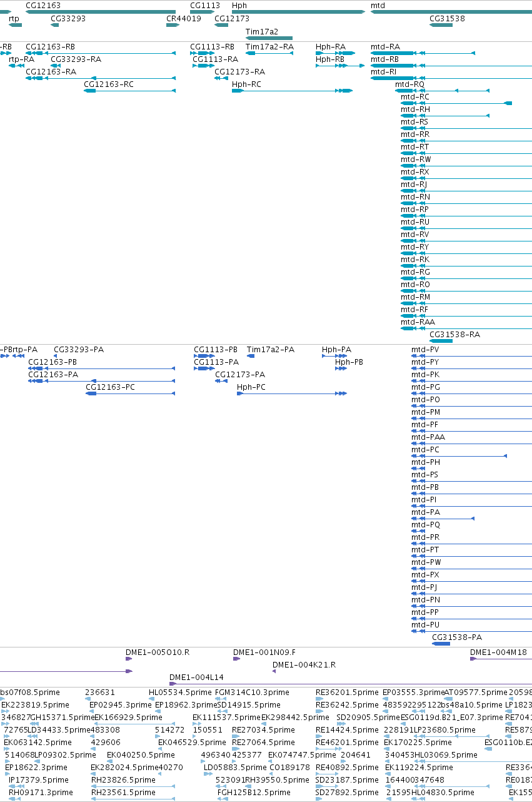Viewport: 532px width, 802px height.
Task: Click the Hph-PB protein label
Action: point(349,362)
